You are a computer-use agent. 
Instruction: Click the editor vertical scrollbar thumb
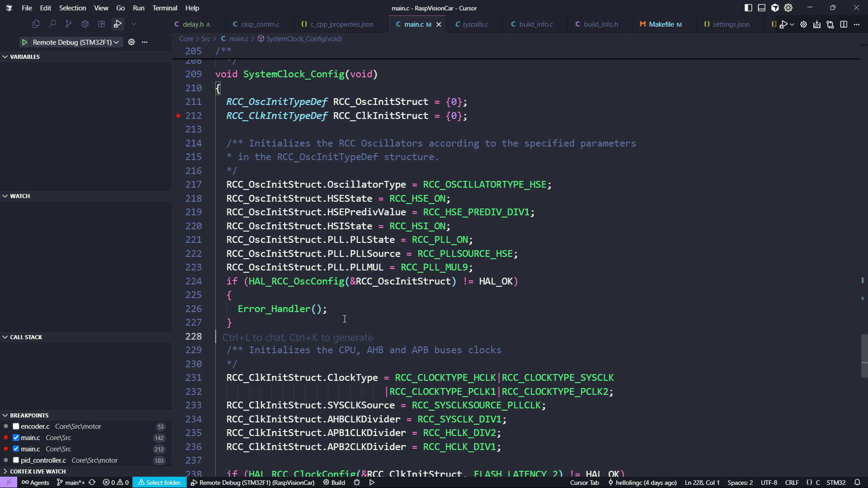point(864,356)
